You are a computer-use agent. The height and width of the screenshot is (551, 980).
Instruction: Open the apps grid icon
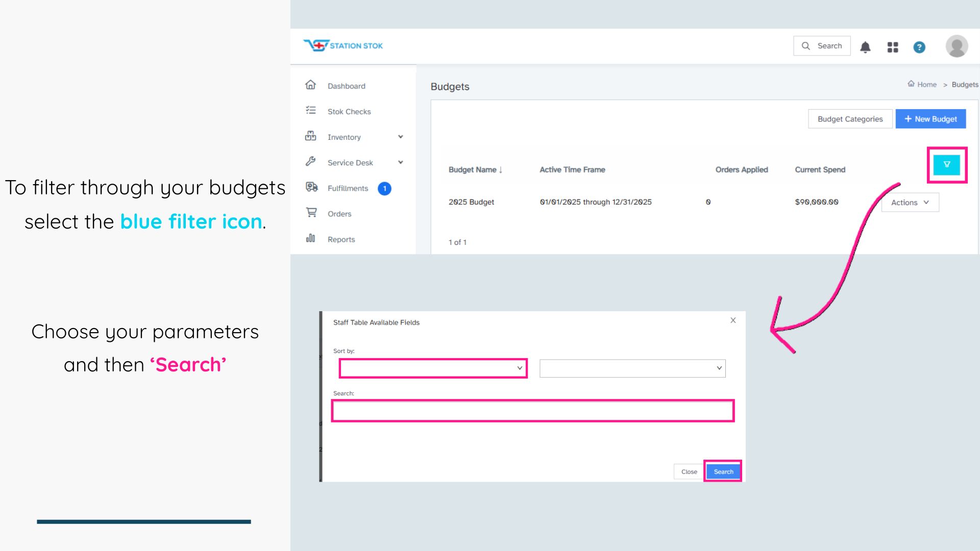(892, 47)
